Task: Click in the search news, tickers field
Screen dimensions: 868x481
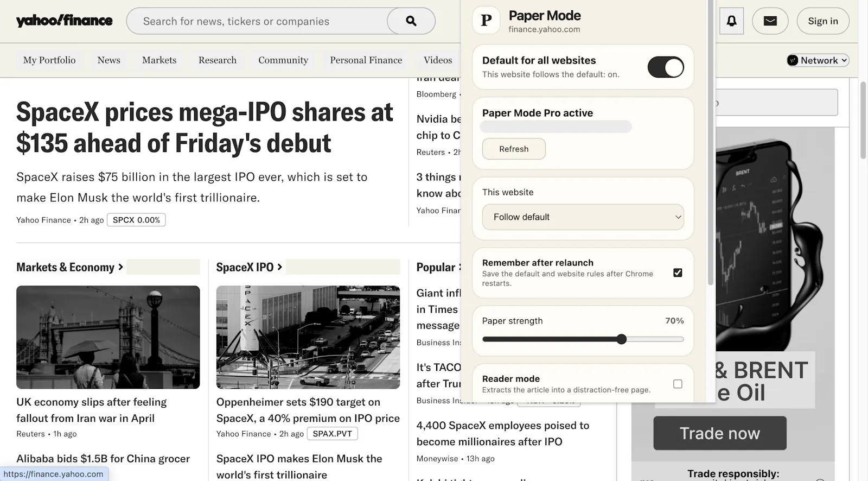Action: [258, 21]
